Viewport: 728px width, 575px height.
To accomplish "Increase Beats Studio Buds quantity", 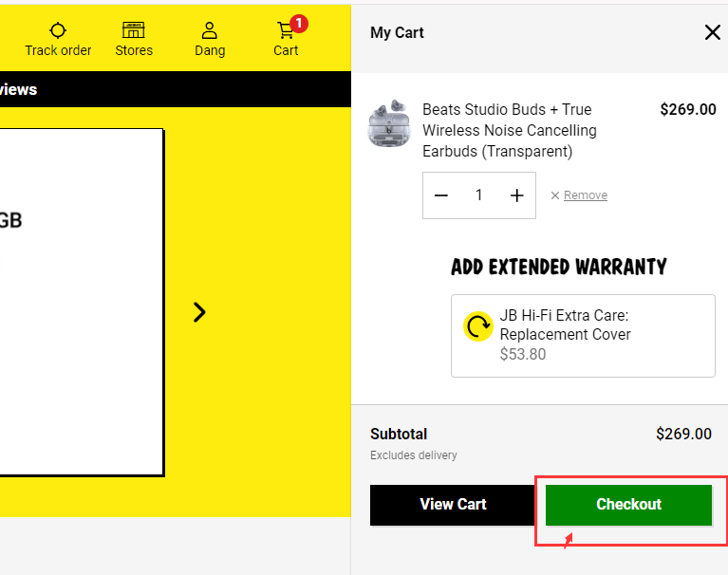I will [516, 195].
